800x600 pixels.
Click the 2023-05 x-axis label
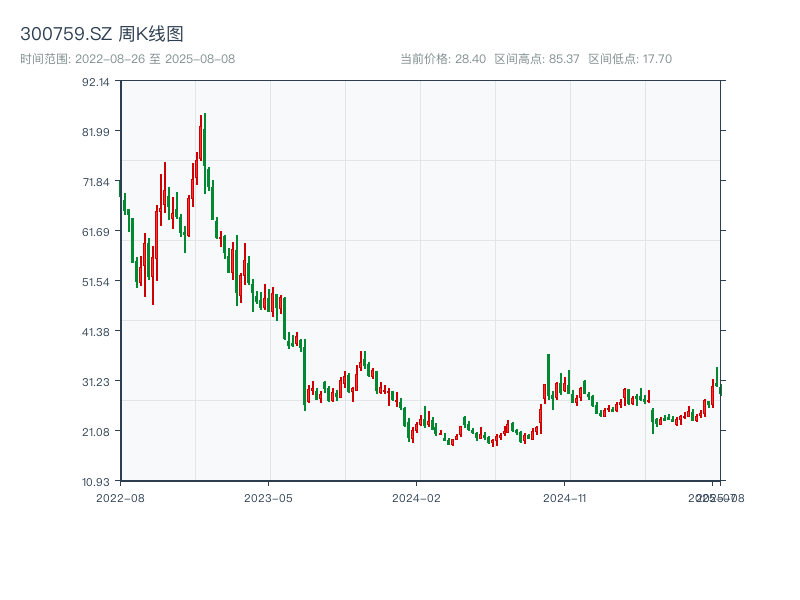click(268, 498)
